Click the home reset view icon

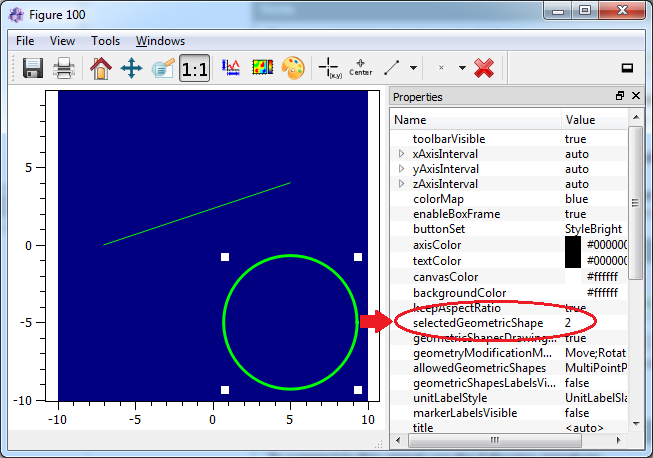100,68
